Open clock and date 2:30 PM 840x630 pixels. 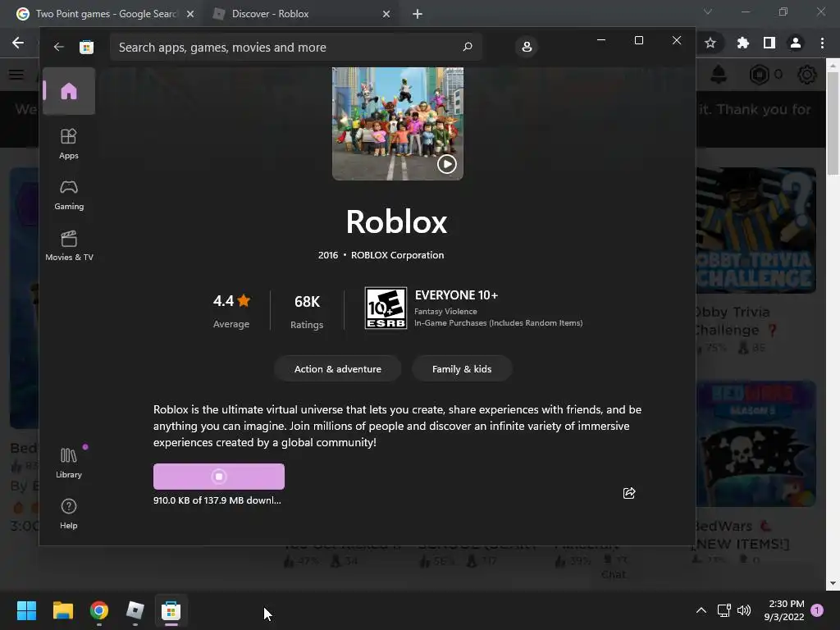pos(785,610)
